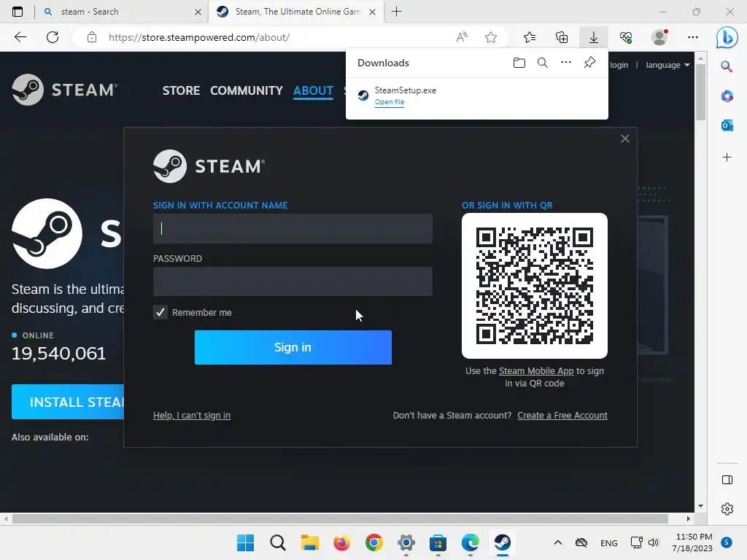Open the SteamSetup.exe 'Open file' link
Screen dimensions: 747x560
[390, 102]
